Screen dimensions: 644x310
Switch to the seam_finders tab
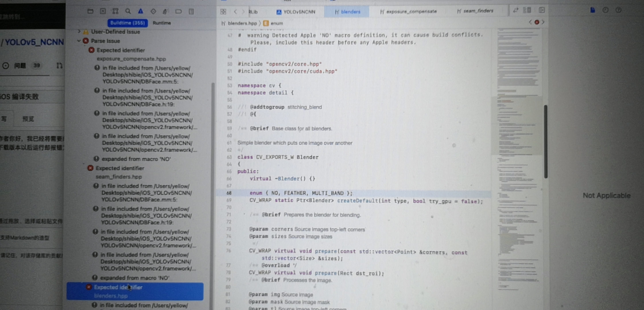475,11
